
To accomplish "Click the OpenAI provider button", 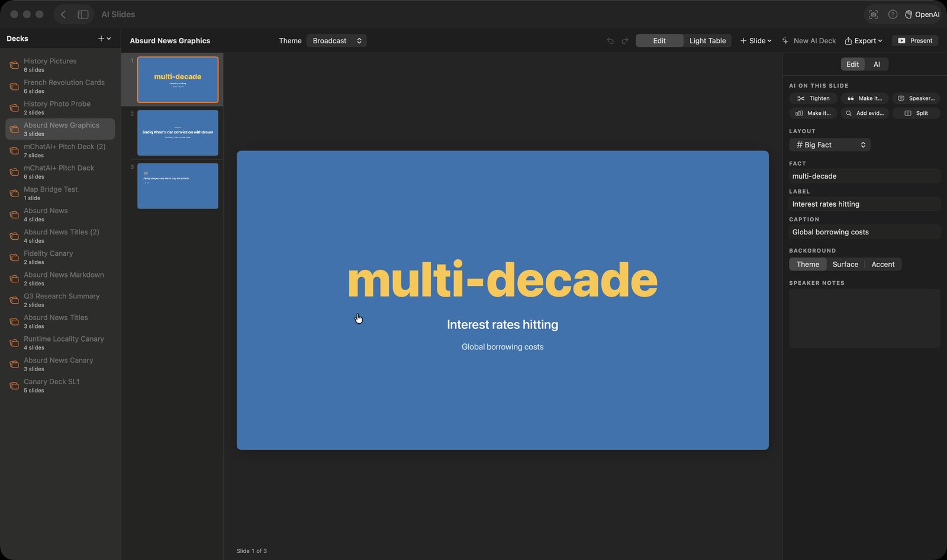I will tap(922, 14).
